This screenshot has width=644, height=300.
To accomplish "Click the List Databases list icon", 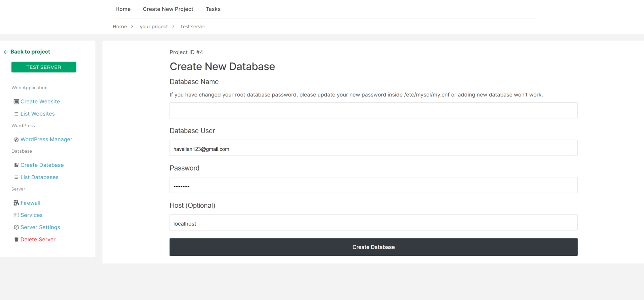I will (16, 177).
